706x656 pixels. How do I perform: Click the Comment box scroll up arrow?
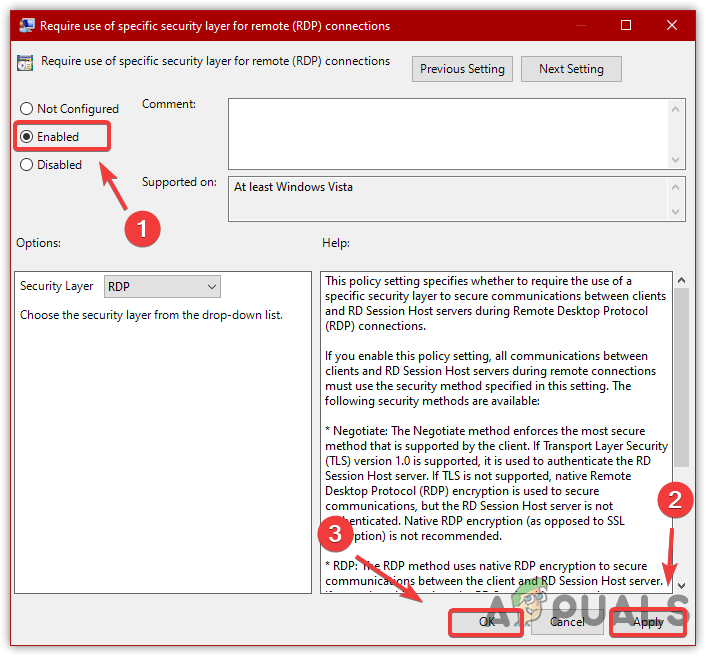(675, 109)
